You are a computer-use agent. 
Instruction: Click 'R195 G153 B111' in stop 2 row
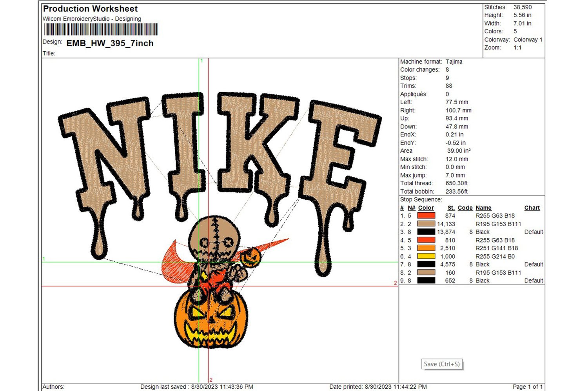point(498,224)
